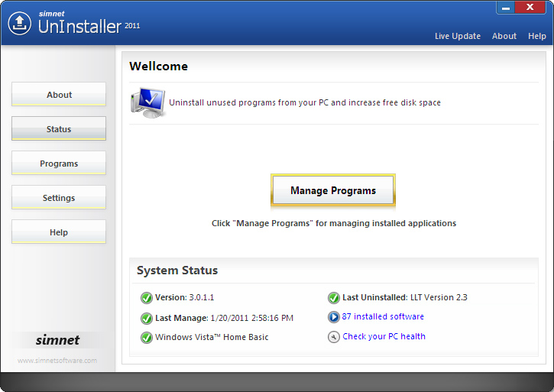Click the UnInstaller logo icon in title bar

[x=19, y=24]
